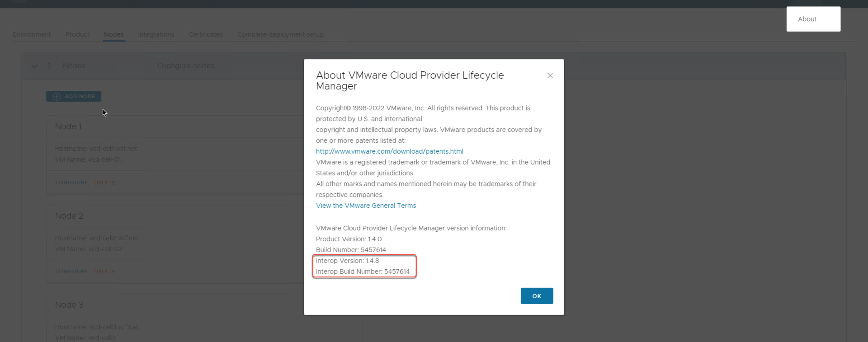Close the About dialog with the X

pyautogui.click(x=550, y=75)
